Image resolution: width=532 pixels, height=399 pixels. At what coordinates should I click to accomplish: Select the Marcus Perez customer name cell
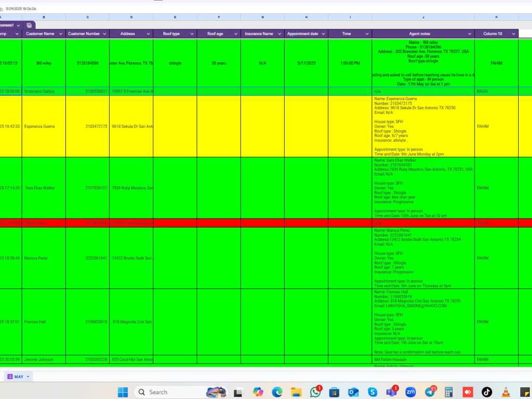(44, 258)
